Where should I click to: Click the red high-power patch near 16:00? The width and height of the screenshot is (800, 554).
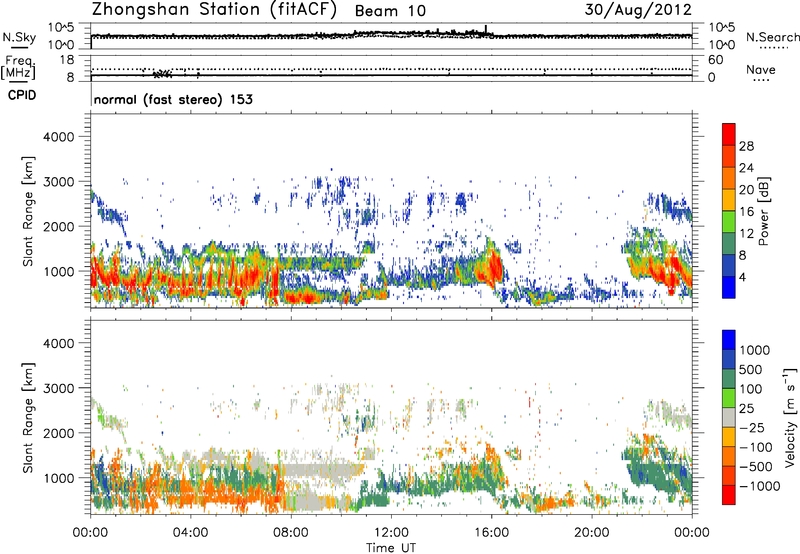tap(494, 268)
